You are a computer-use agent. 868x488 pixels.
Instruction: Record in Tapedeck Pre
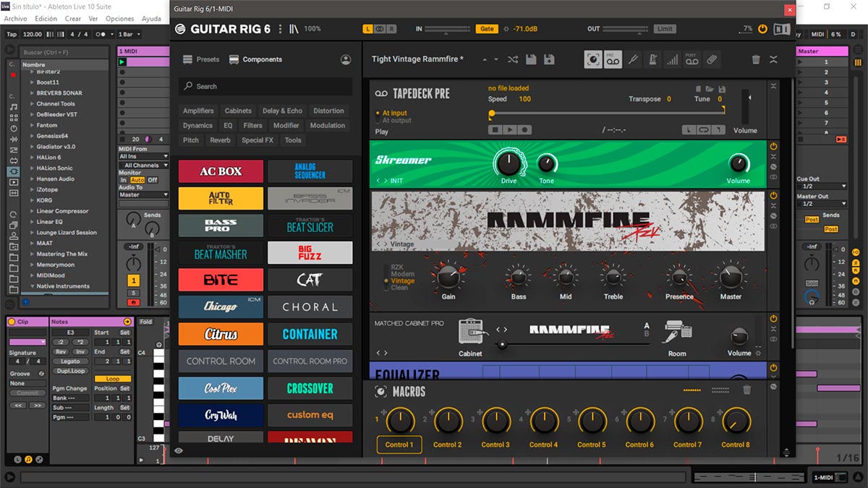[525, 130]
